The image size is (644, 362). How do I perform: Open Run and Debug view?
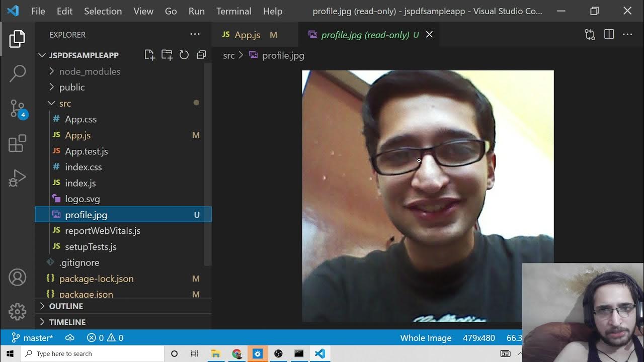pyautogui.click(x=18, y=178)
